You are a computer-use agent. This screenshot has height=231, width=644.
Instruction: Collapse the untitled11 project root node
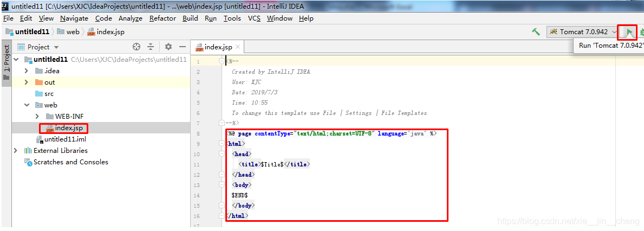pyautogui.click(x=16, y=59)
